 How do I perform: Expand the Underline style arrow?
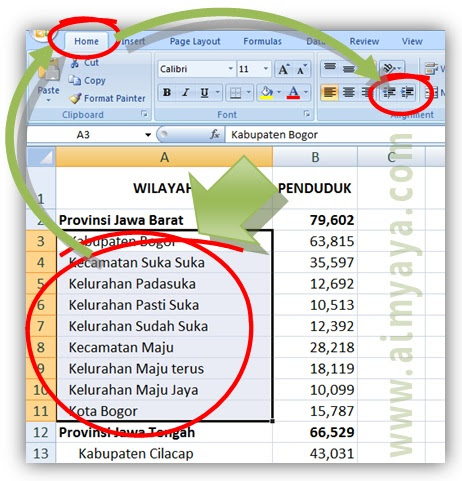tap(218, 93)
